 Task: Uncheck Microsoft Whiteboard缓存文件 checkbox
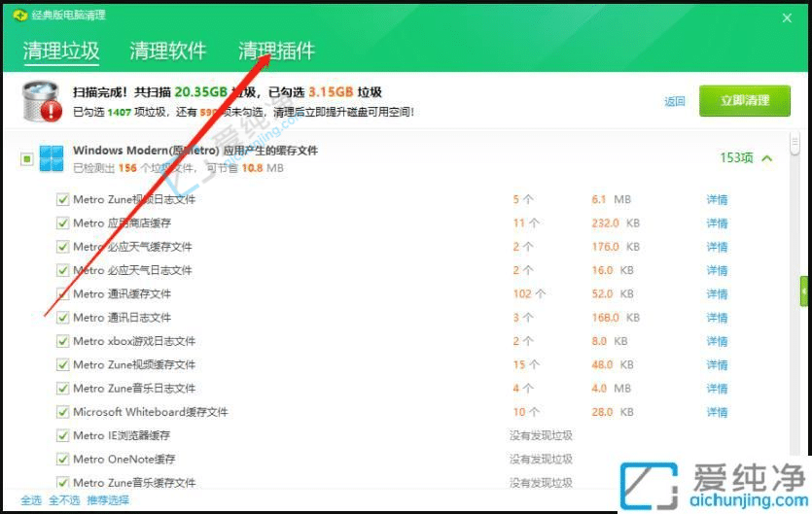click(x=62, y=412)
